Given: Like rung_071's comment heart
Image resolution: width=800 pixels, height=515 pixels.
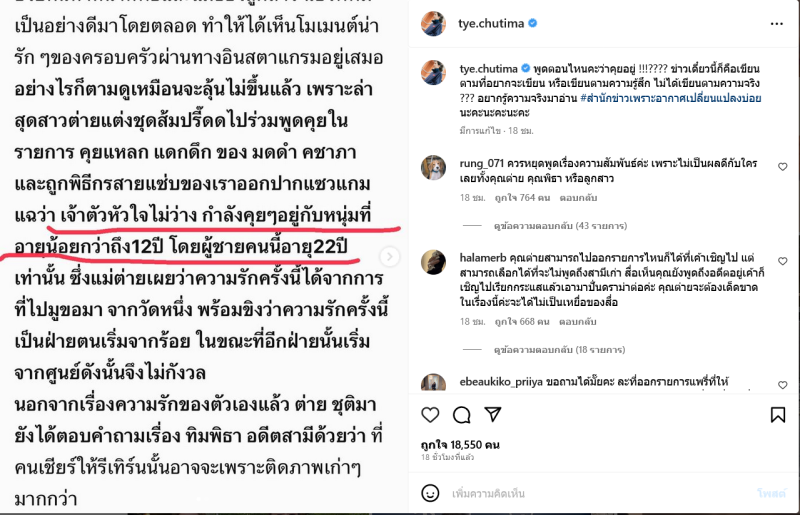Looking at the screenshot, I should (783, 166).
